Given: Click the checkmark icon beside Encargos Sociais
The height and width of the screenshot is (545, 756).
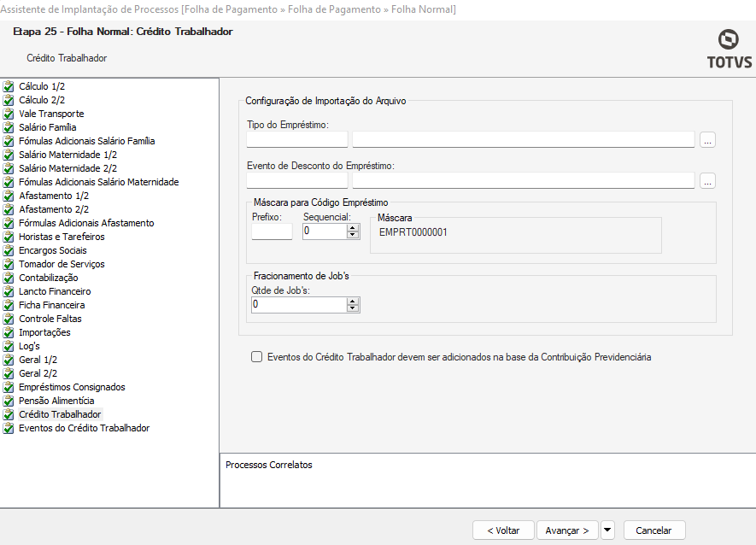Looking at the screenshot, I should 9,250.
